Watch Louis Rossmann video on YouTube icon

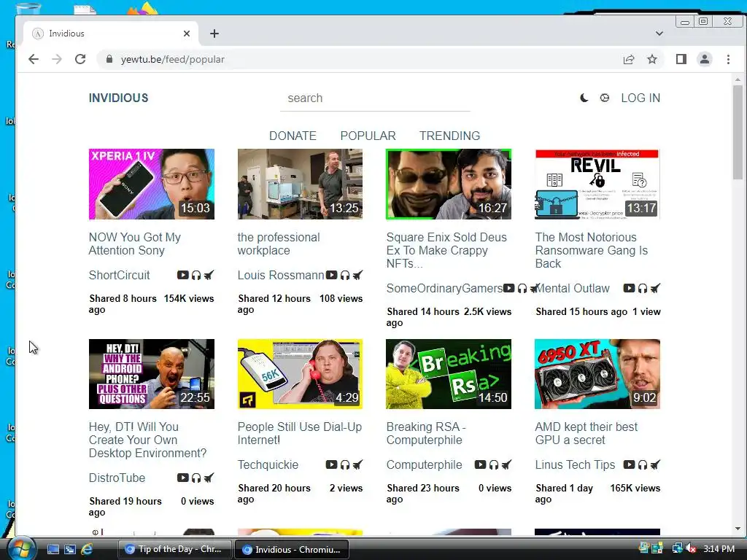pos(332,275)
